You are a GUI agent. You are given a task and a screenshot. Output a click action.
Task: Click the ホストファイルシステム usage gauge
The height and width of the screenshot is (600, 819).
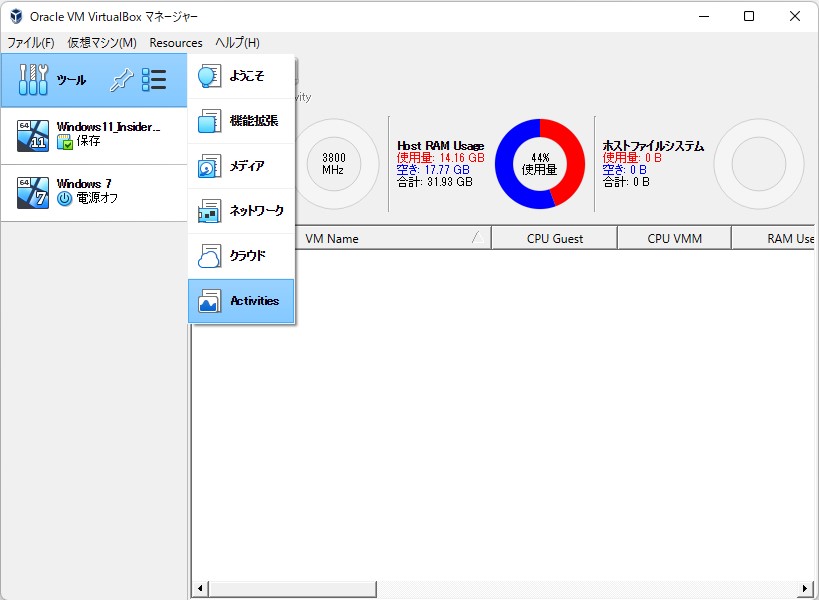(x=758, y=164)
